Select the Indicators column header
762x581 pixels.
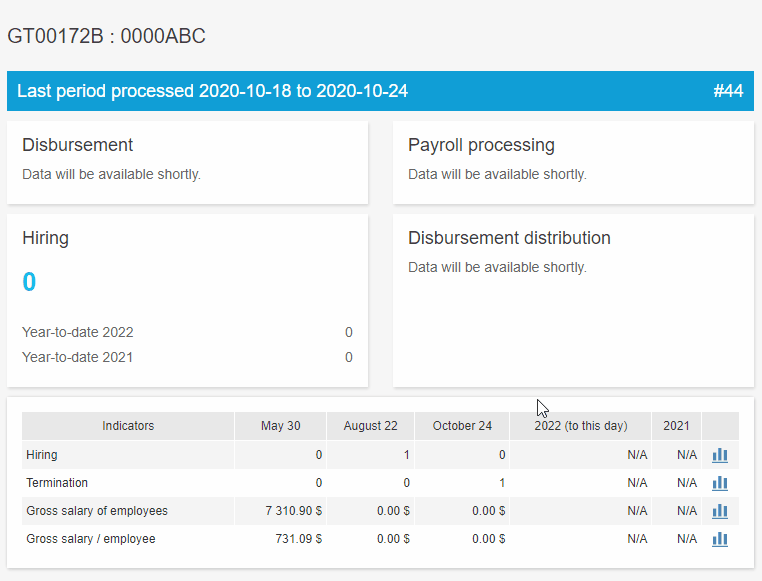point(128,426)
